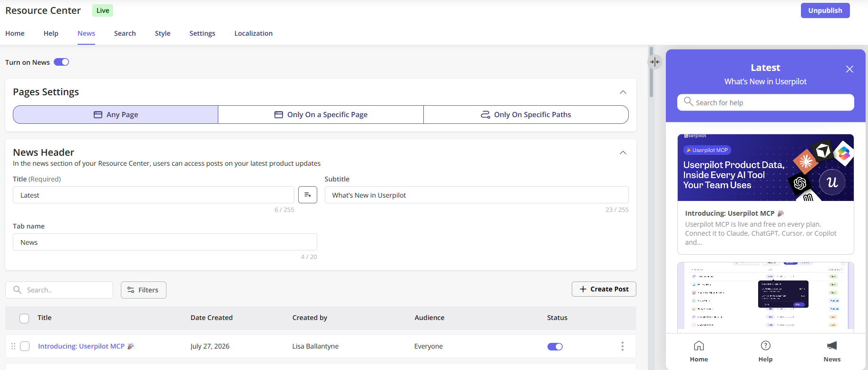
Task: Click the Everyone audience cell
Action: 429,346
